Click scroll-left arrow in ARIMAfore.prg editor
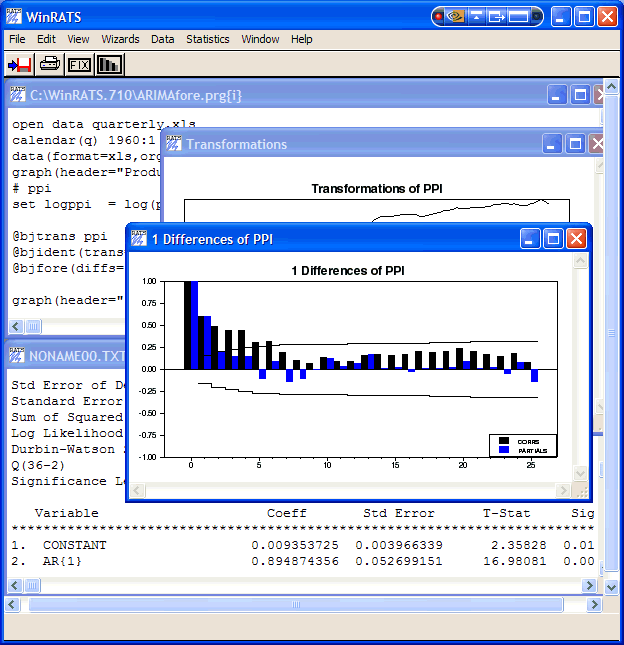The height and width of the screenshot is (645, 624). pyautogui.click(x=16, y=327)
